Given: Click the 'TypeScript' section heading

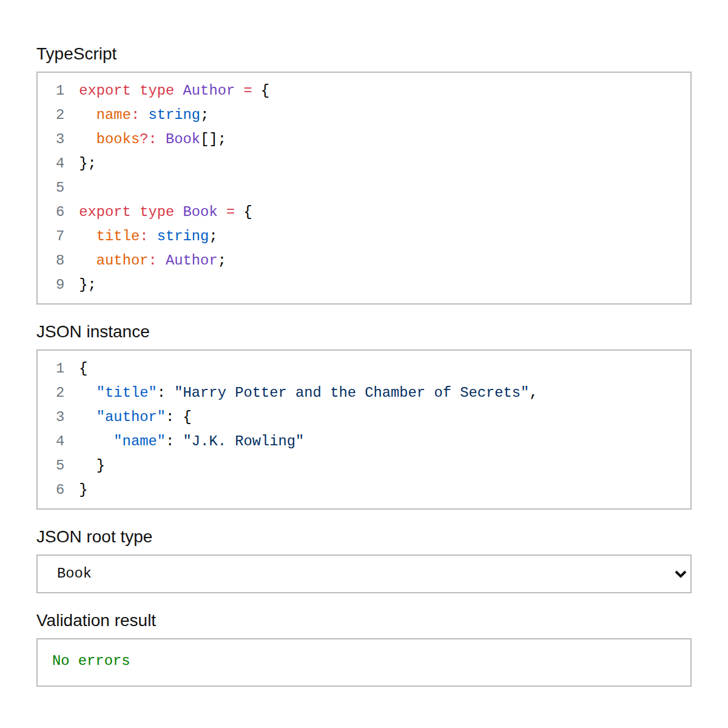Looking at the screenshot, I should pyautogui.click(x=76, y=54).
